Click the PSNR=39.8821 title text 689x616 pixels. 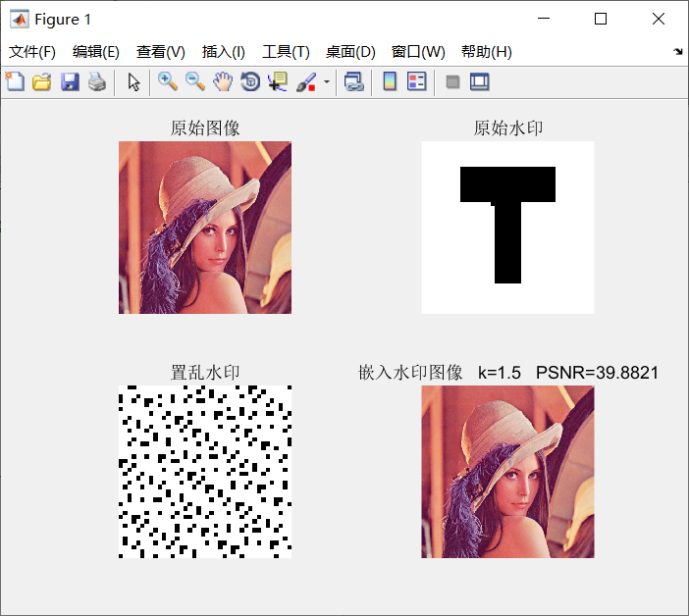(597, 373)
